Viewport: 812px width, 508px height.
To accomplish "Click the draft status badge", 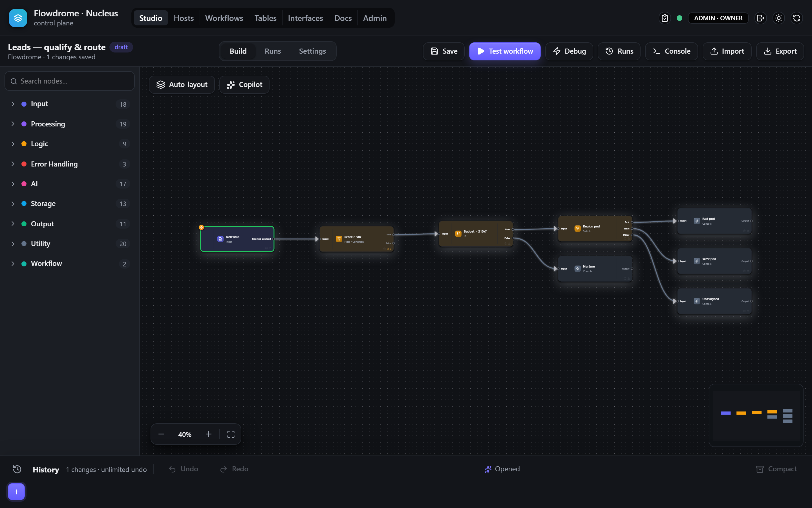I will tap(121, 47).
